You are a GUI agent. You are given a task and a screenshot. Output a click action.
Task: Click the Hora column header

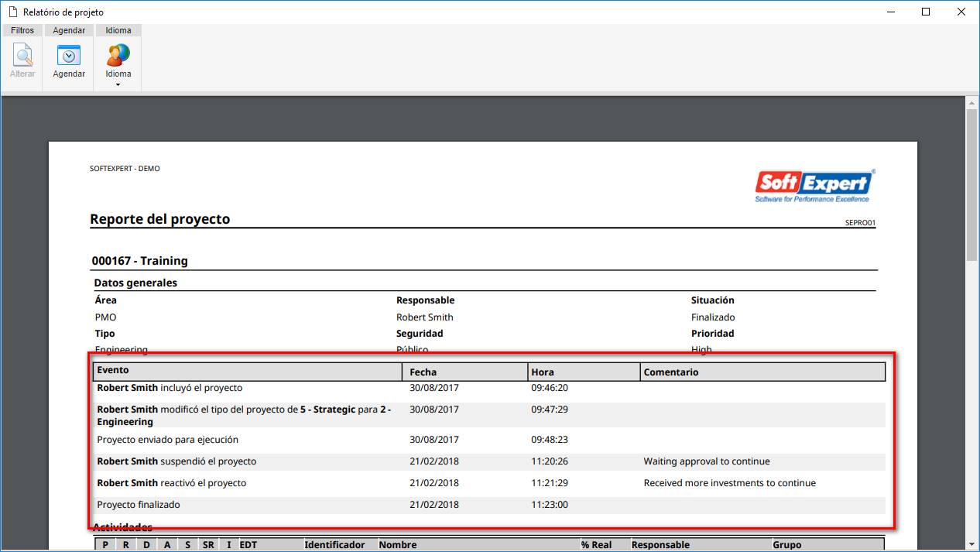pos(584,372)
